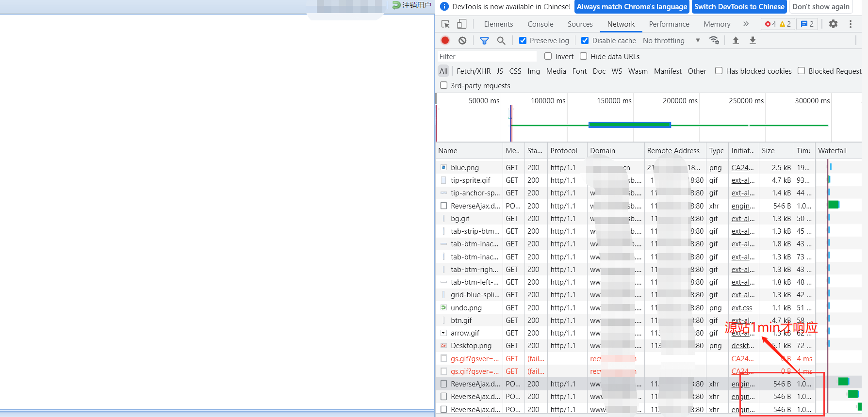Uncheck the Disable cache checkbox
Screen dimensions: 868x417
click(x=585, y=41)
